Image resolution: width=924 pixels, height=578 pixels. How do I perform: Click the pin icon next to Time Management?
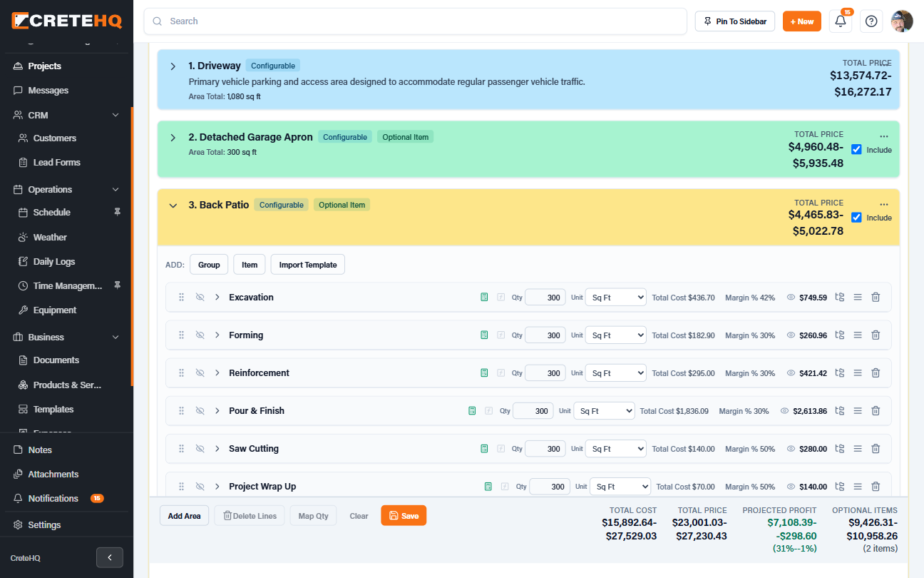(x=118, y=285)
